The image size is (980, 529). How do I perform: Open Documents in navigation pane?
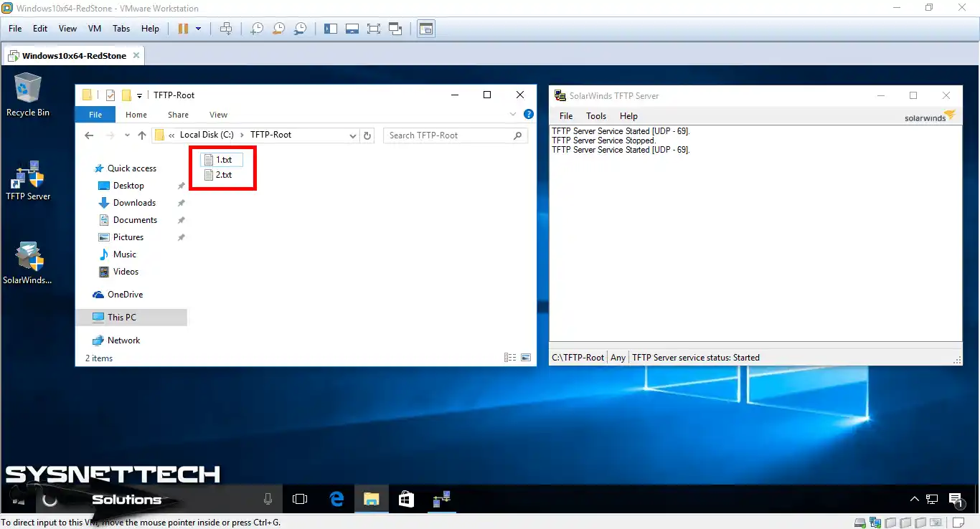(x=135, y=220)
